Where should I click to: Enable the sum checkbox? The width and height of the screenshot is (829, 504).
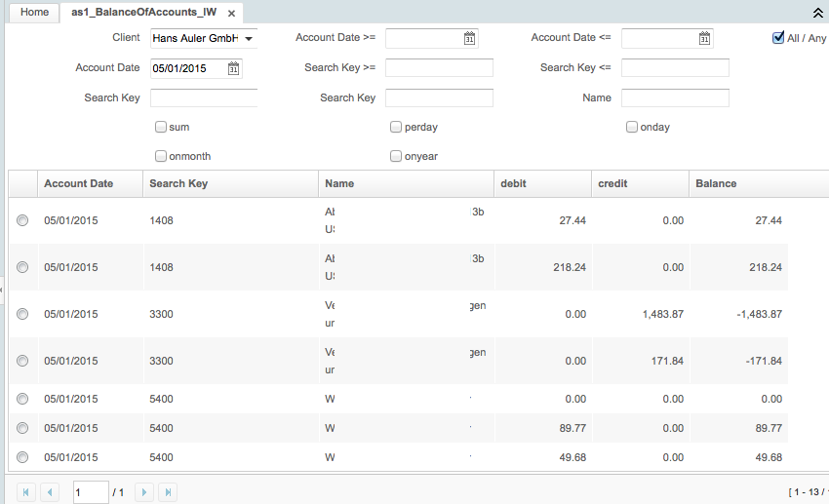tap(161, 127)
